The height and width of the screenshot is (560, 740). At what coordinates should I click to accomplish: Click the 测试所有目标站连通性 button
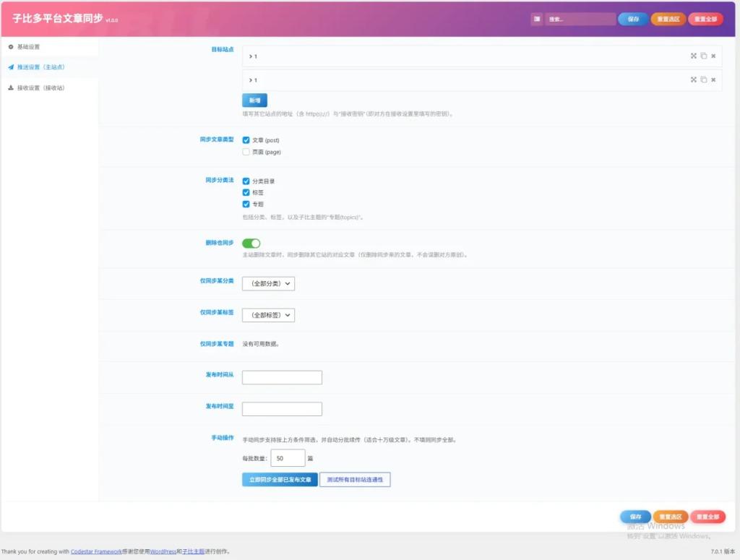(355, 479)
